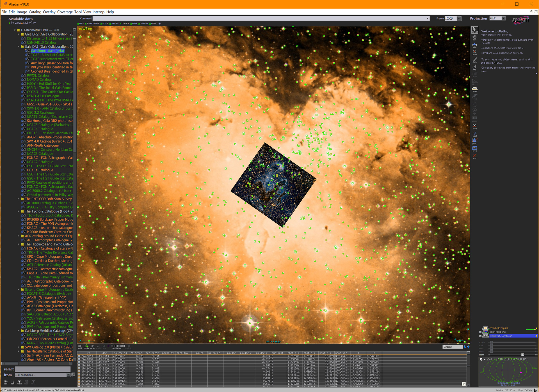Activate the select tool
Screen dimensions: 539x392
(474, 30)
